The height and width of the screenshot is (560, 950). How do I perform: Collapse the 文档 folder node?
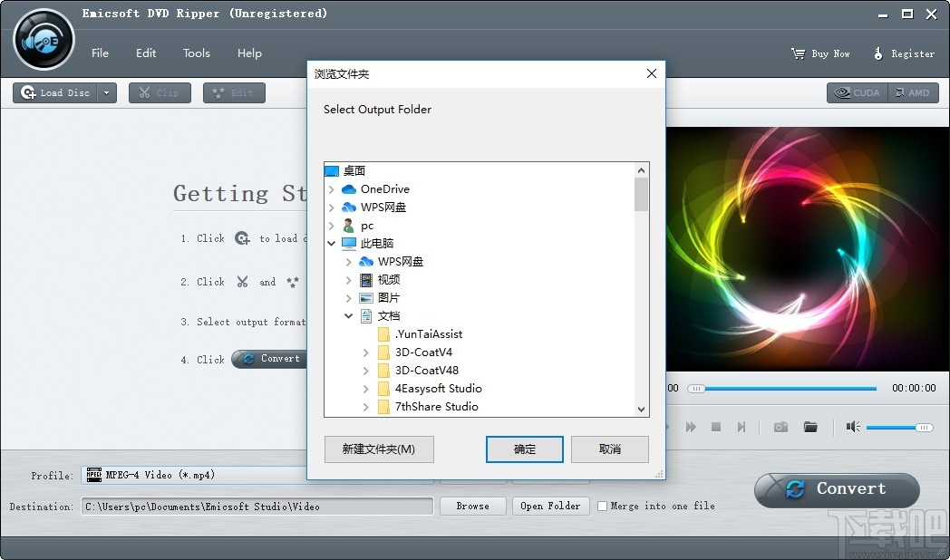click(x=349, y=315)
